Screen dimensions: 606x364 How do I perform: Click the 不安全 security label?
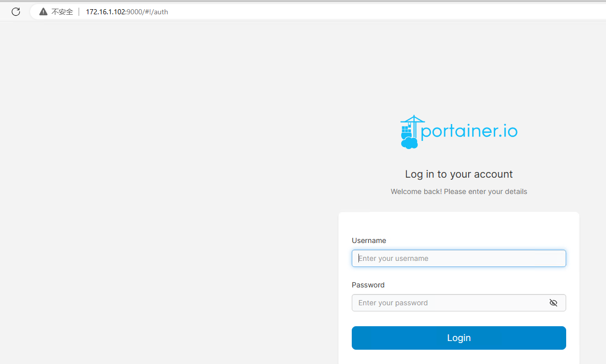pos(62,12)
